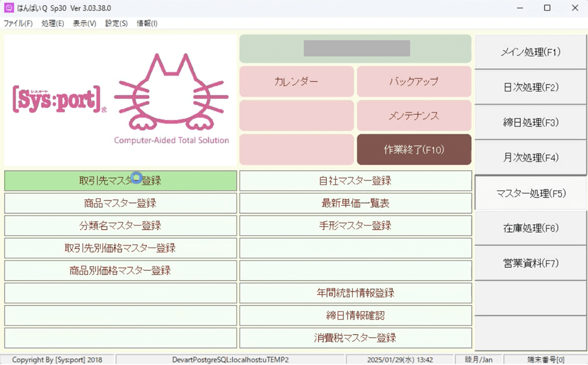Click the バックアップ button
This screenshot has height=365, width=588.
414,81
